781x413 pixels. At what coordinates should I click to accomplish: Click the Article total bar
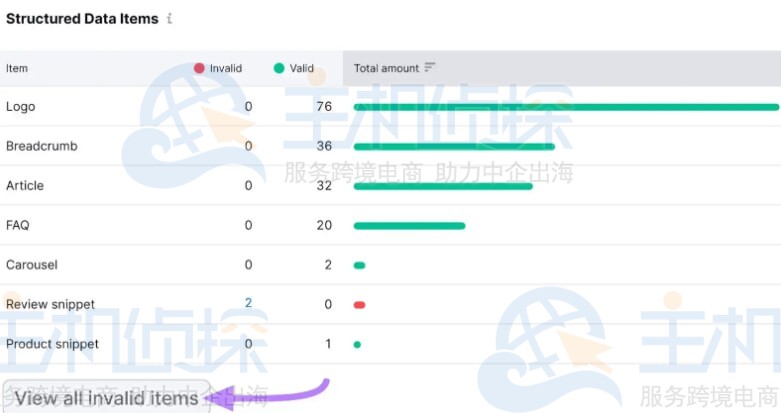443,186
